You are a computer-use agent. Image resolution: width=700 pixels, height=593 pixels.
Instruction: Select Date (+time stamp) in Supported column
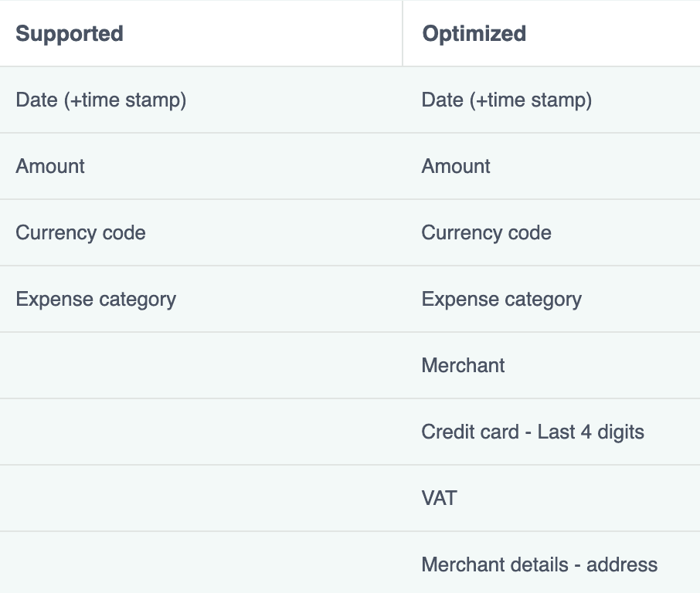101,100
